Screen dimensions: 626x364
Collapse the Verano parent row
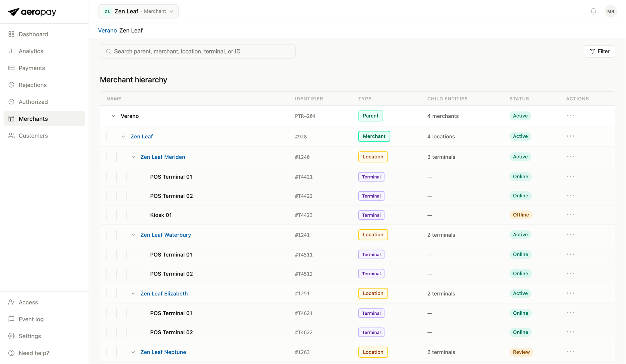tap(114, 116)
